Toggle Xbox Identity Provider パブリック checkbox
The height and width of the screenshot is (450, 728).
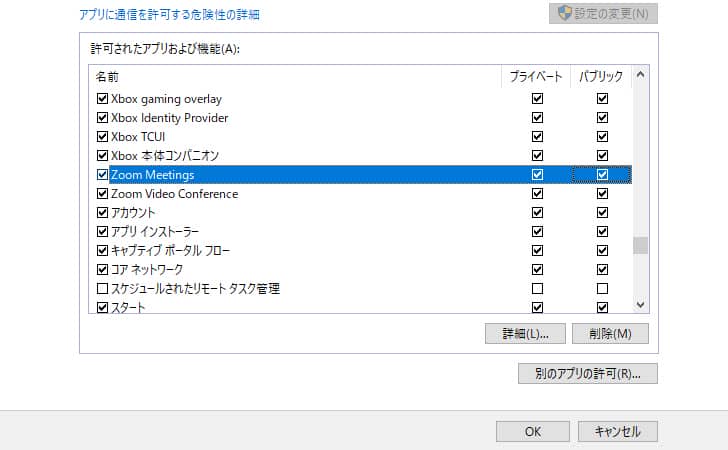click(x=602, y=117)
